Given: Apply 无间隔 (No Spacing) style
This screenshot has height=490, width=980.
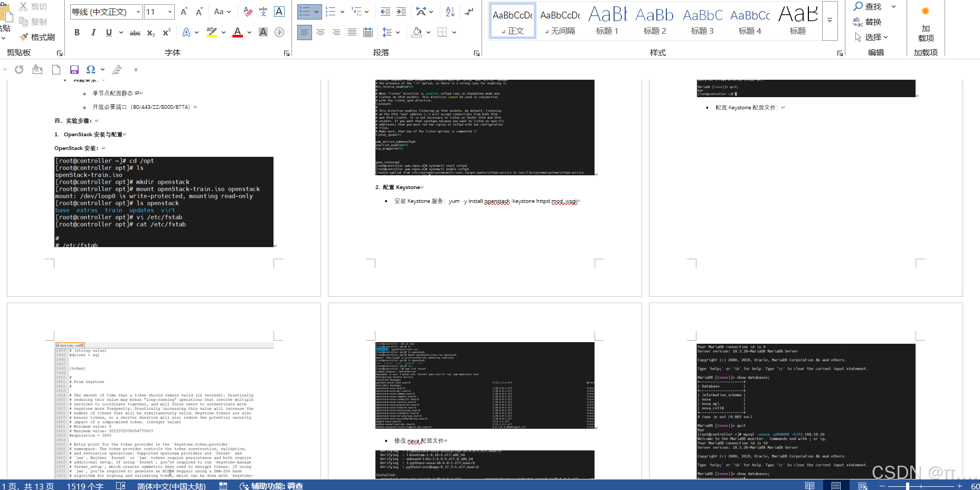Looking at the screenshot, I should pyautogui.click(x=560, y=21).
